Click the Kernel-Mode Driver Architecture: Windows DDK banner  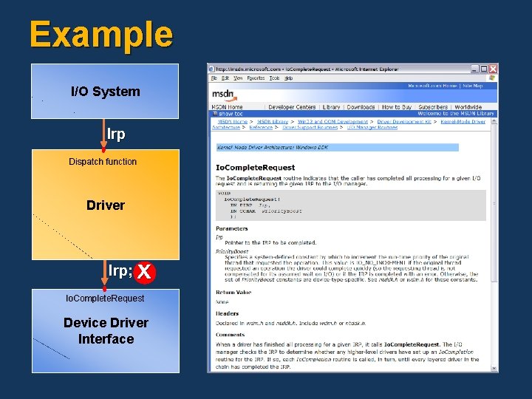(338, 147)
